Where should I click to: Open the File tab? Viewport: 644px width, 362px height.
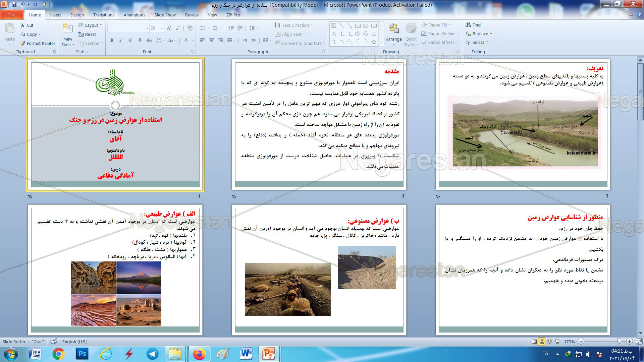[12, 15]
